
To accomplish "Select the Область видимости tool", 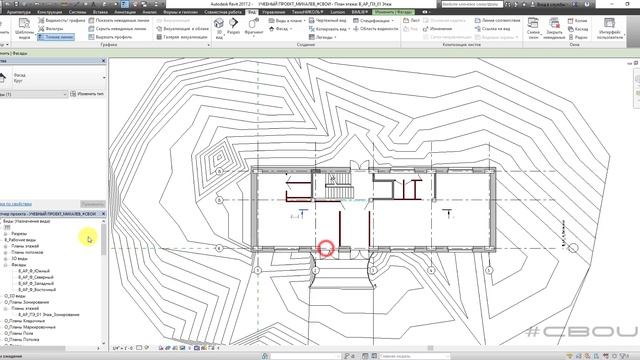I will [x=376, y=29].
